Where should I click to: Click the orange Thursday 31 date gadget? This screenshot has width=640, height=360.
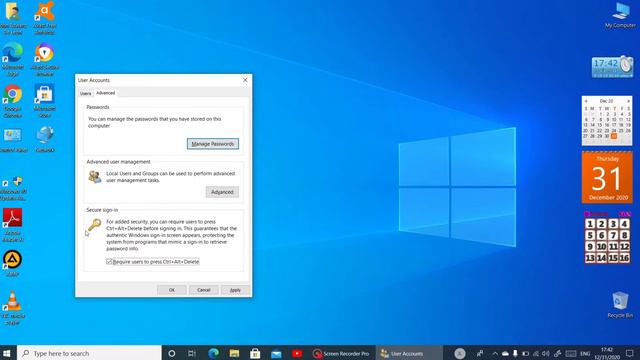point(607,177)
